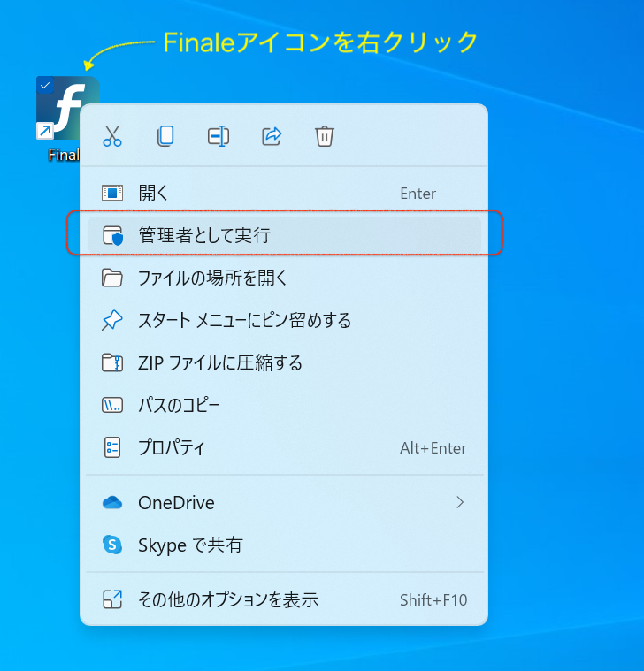Screen dimensions: 644x671
Task: Click the Share icon in context menu
Action: coord(272,136)
